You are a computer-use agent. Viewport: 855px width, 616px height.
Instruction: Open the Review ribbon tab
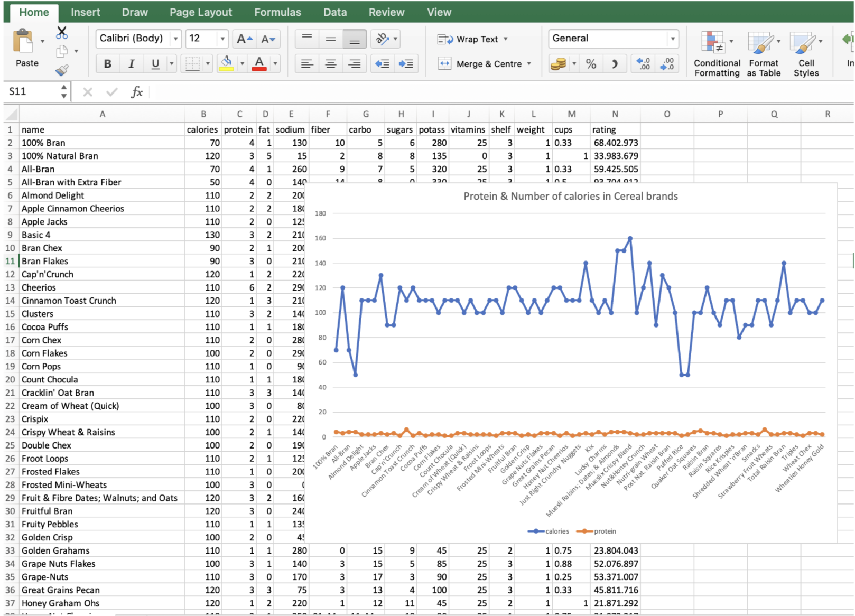click(x=386, y=12)
